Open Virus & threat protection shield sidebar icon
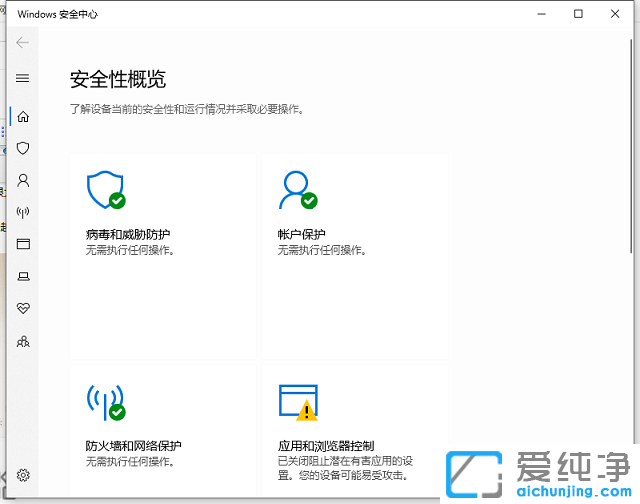 pos(23,148)
